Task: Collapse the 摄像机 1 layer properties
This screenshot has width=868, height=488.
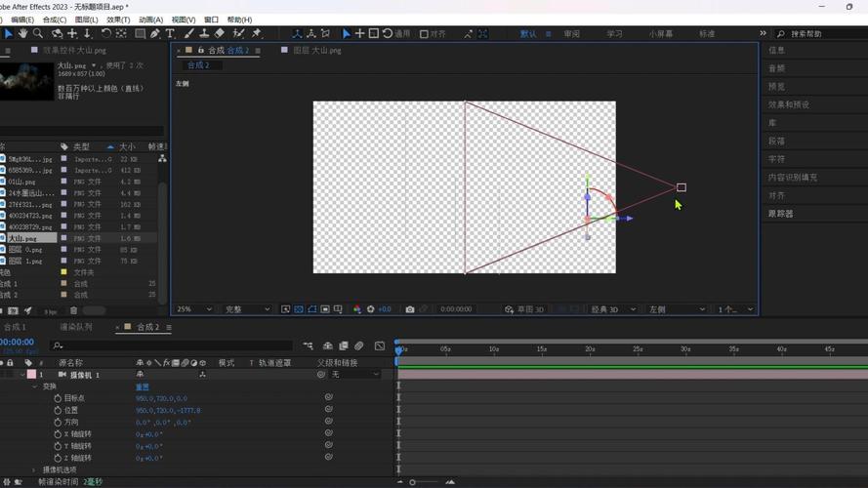Action: (22, 375)
